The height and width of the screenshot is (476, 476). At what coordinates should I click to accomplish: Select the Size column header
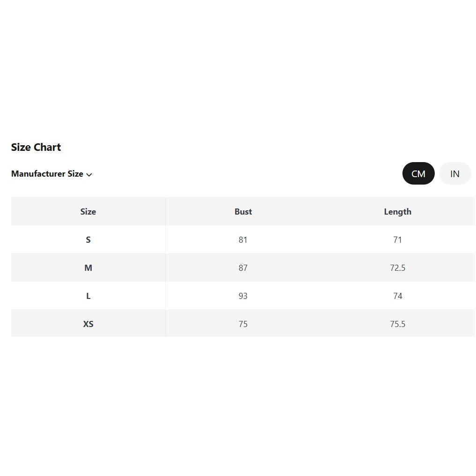88,212
